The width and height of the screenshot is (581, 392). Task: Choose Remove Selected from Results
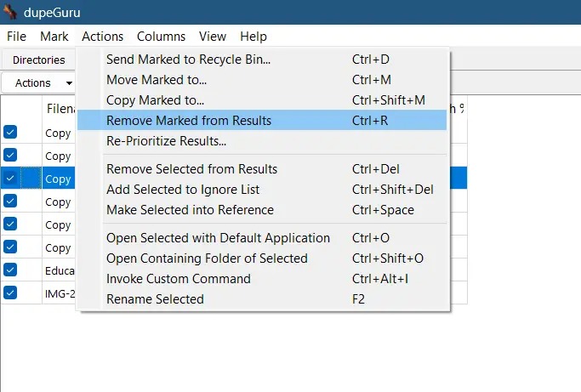[x=262, y=169]
